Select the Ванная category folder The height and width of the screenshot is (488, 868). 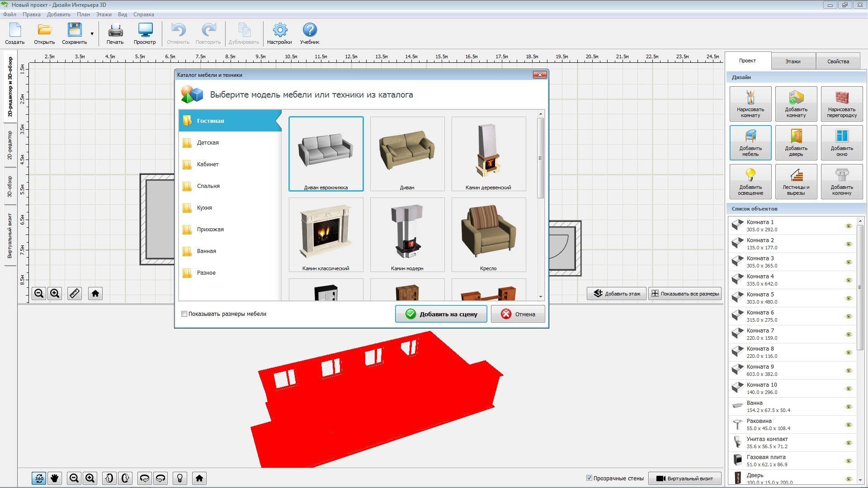(230, 251)
